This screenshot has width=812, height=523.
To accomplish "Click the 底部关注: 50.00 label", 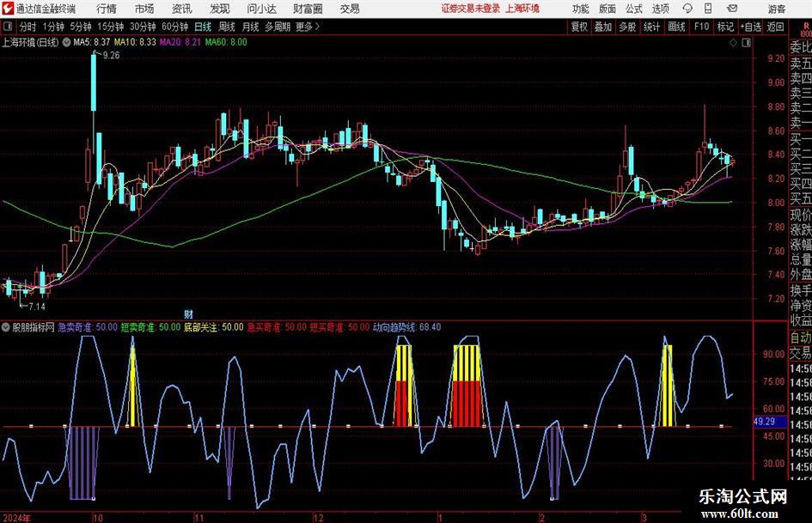I will coord(213,327).
